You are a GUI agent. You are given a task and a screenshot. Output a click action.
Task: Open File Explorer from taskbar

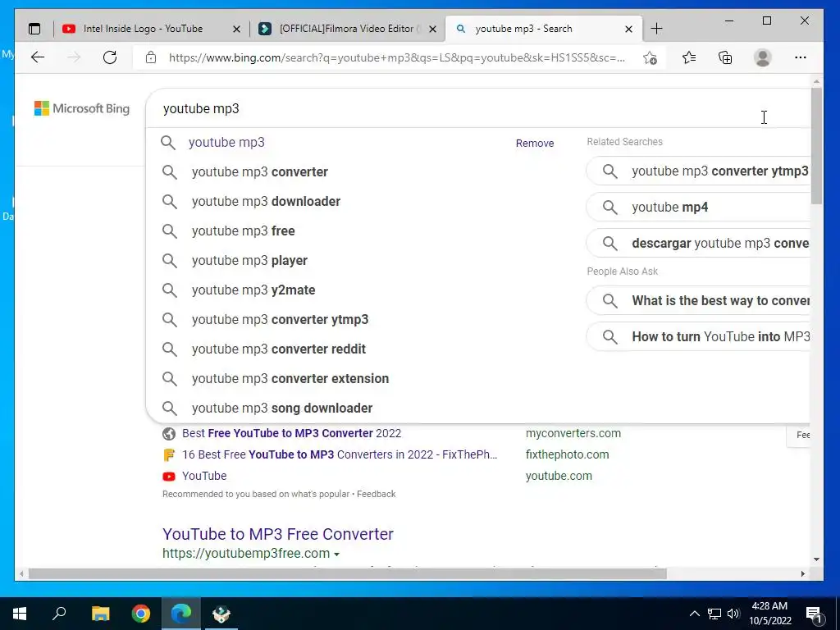point(100,614)
